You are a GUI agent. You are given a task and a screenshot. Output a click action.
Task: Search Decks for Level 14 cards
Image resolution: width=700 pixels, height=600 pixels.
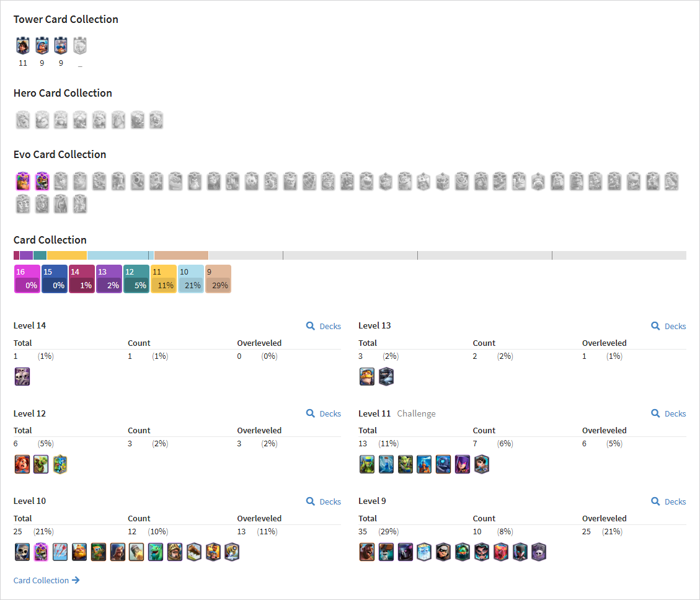[323, 326]
